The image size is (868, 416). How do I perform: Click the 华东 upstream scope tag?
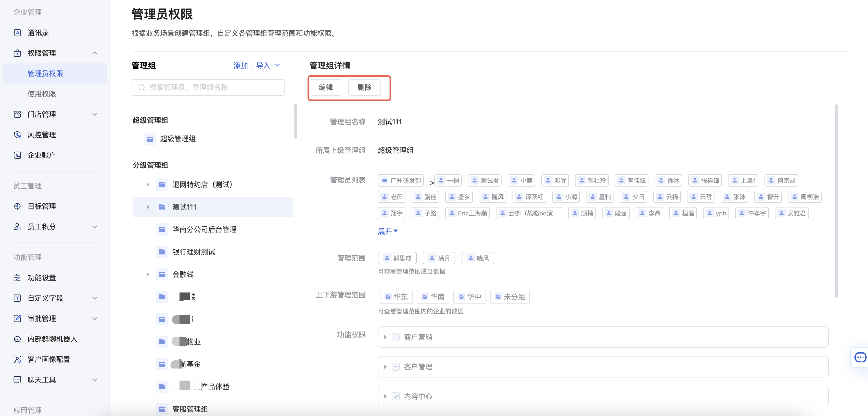click(x=396, y=297)
